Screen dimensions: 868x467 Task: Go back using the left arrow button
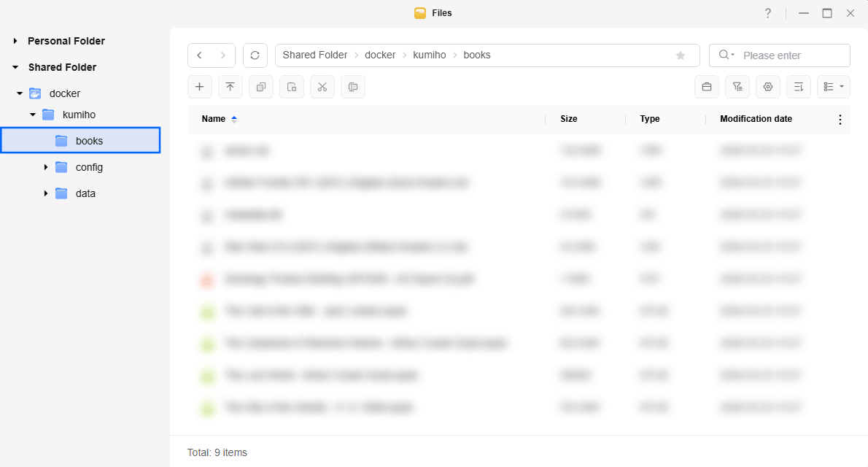pos(200,55)
